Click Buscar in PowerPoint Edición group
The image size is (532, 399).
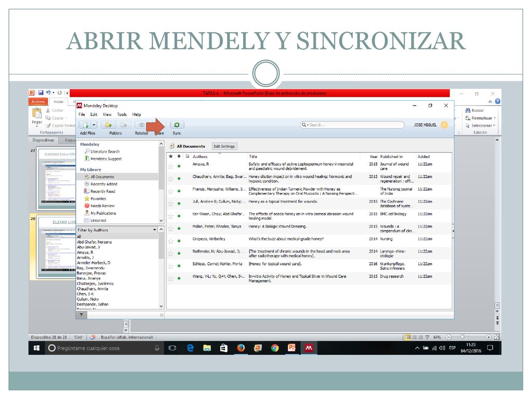pyautogui.click(x=474, y=110)
